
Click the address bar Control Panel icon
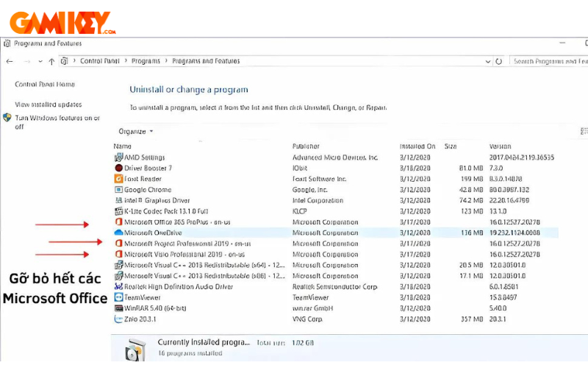click(x=65, y=61)
